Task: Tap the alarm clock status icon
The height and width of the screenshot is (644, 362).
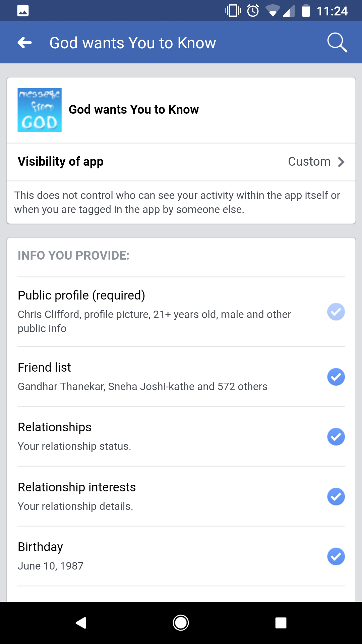Action: 253,11
